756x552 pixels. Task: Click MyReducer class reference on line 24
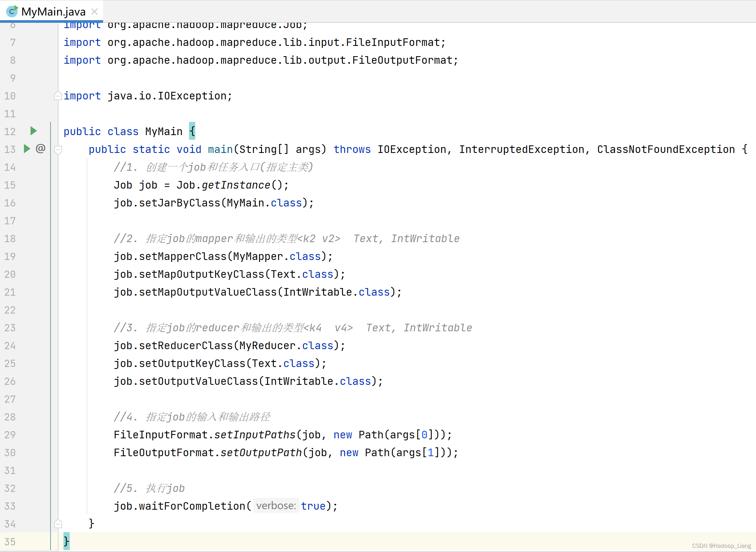pos(267,346)
